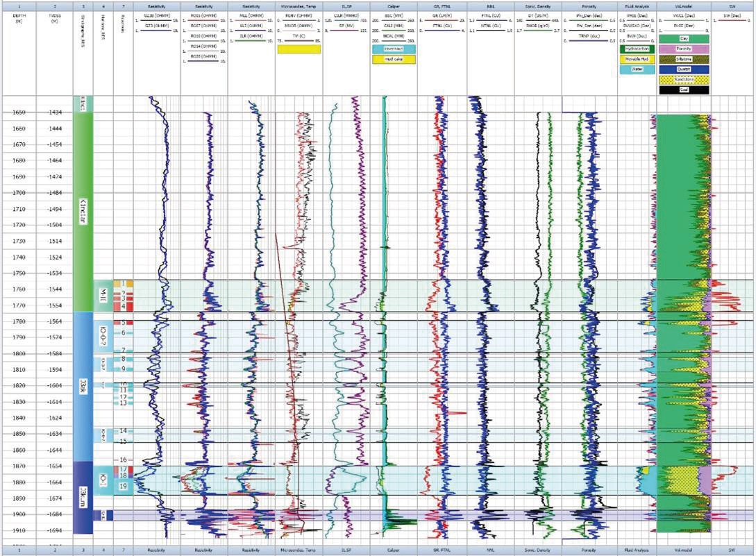Click the unlabeled yellow swatch under TM (C)
This screenshot has width=756, height=556.
click(299, 49)
